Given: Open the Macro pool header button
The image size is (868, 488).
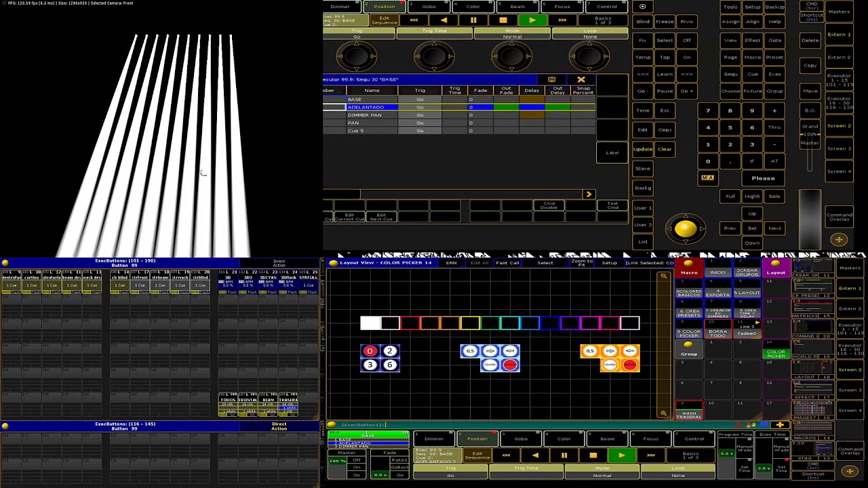Looking at the screenshot, I should tap(689, 268).
